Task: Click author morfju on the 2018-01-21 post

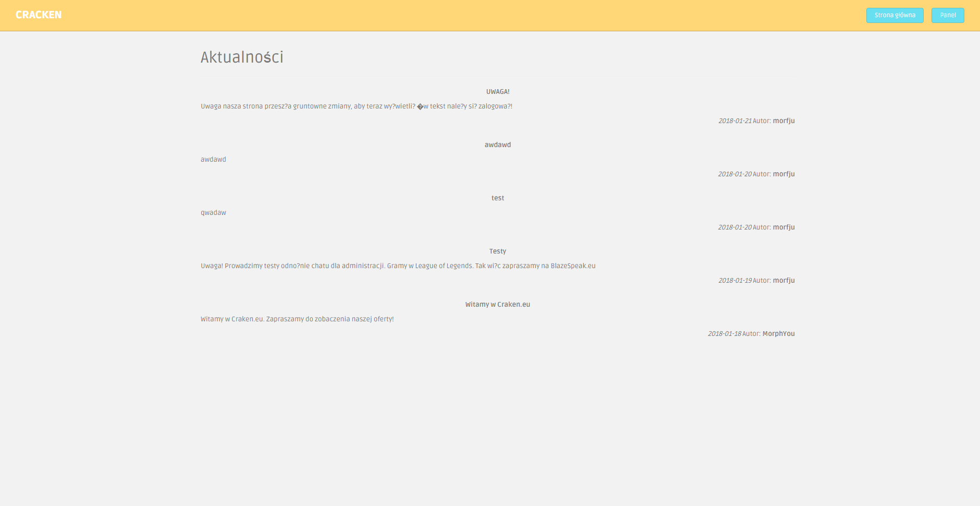Action: [783, 121]
